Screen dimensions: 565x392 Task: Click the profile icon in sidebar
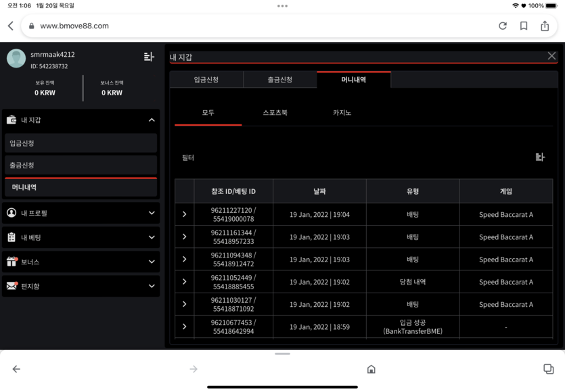(12, 213)
